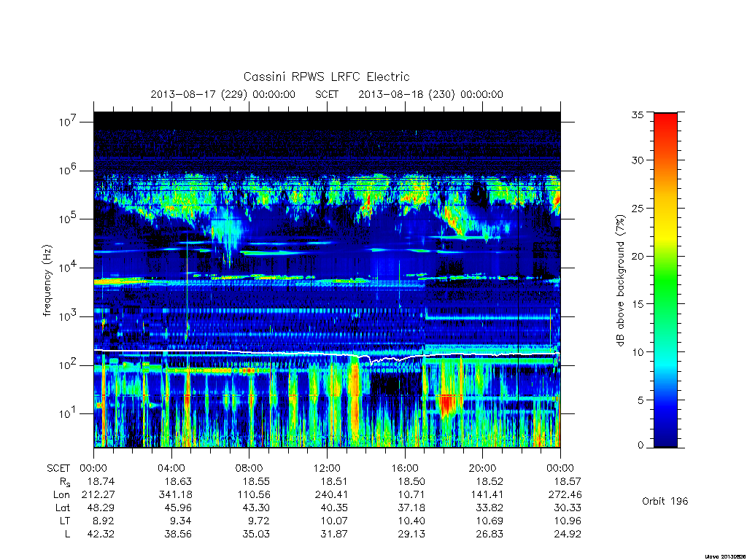Click the 'Orbit 196' text
This screenshot has width=747, height=560.
click(665, 501)
